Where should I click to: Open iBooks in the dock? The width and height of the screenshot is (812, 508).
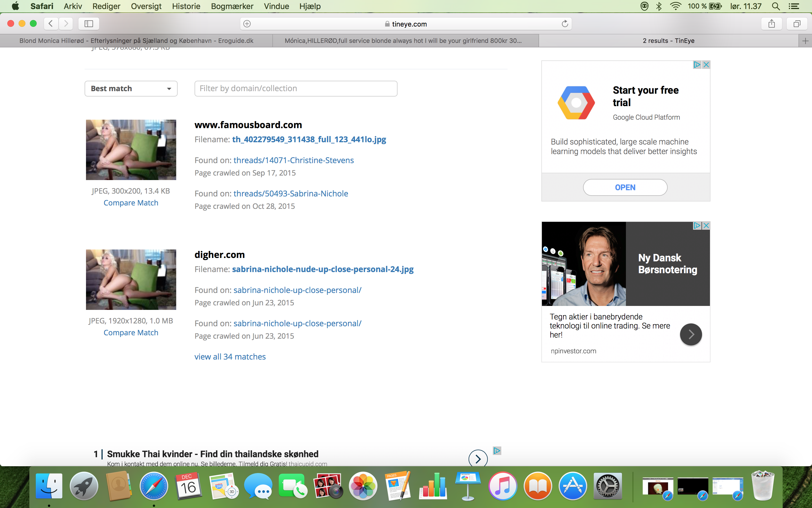(x=538, y=486)
